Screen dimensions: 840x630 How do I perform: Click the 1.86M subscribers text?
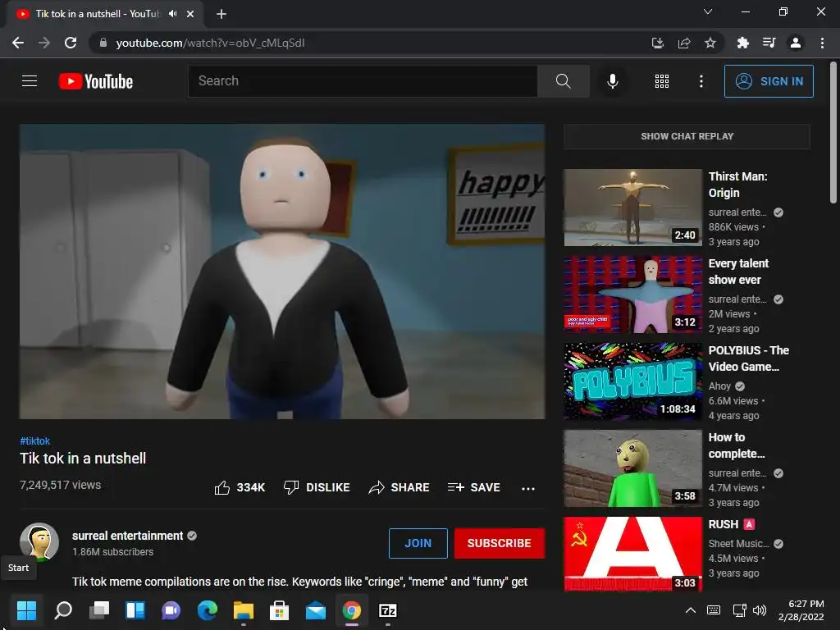[x=112, y=552]
